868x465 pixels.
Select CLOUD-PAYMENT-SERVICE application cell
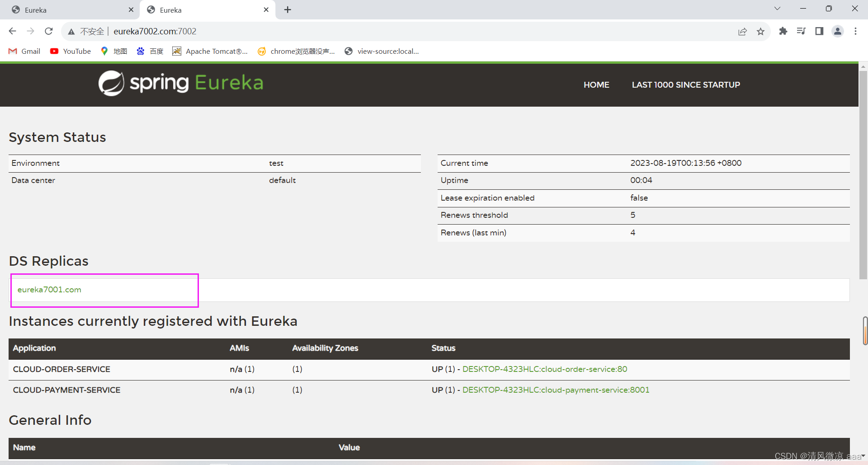[66, 390]
